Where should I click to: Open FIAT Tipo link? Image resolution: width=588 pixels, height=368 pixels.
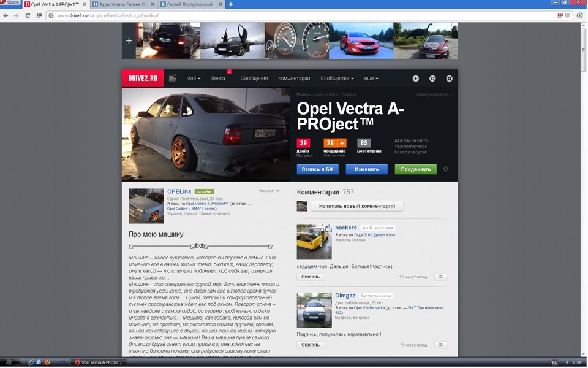tap(416, 307)
